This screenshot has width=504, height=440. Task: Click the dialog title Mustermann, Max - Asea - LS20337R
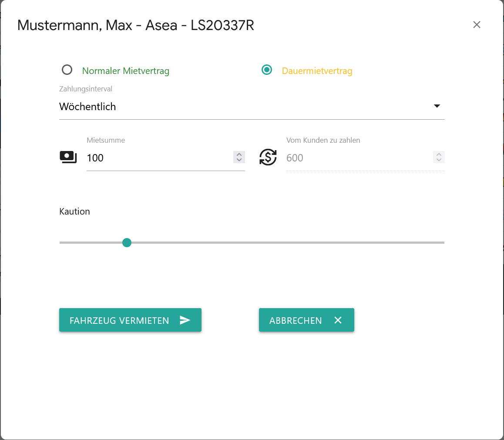136,25
